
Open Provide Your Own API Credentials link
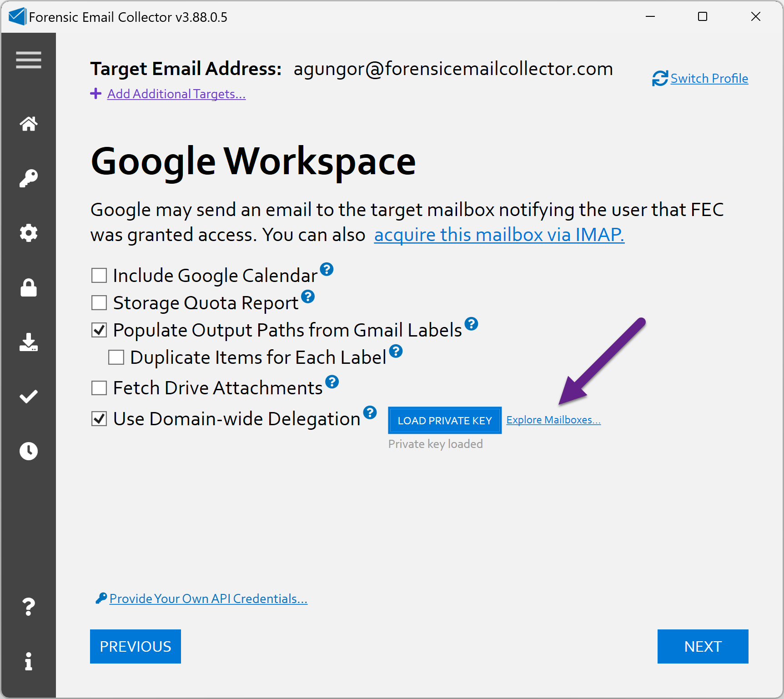(208, 598)
